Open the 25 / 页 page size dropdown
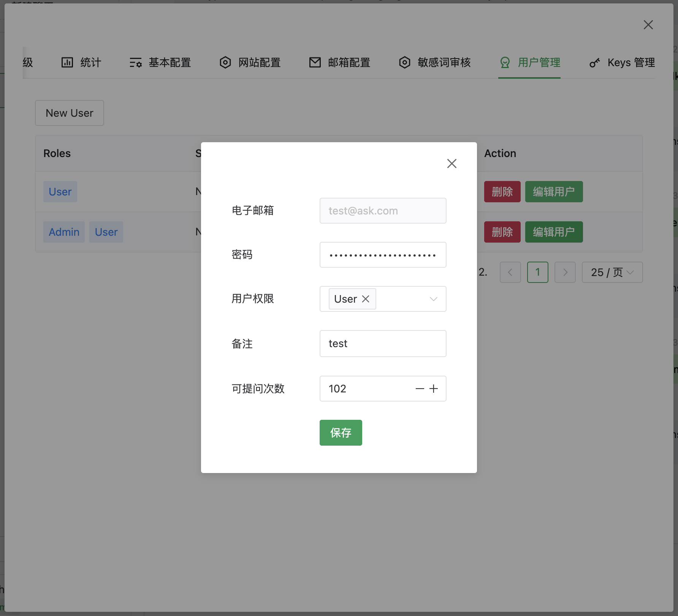Viewport: 678px width, 616px height. [612, 272]
